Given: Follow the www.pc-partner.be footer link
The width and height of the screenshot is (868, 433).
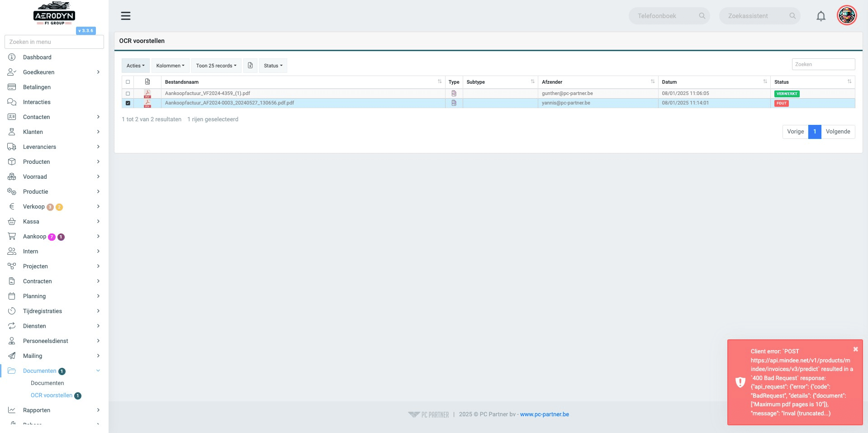Looking at the screenshot, I should click(545, 414).
